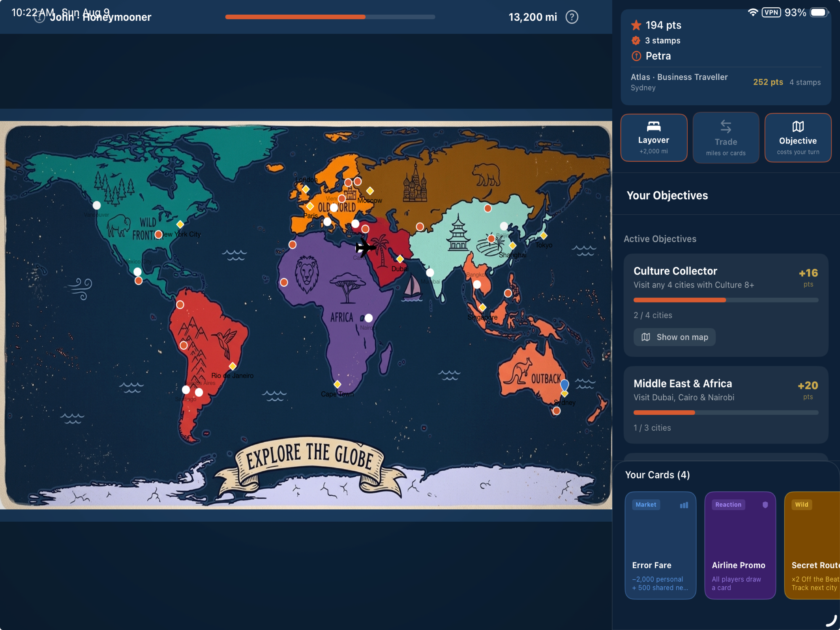840x630 pixels.
Task: Click Show on map button
Action: 675,337
